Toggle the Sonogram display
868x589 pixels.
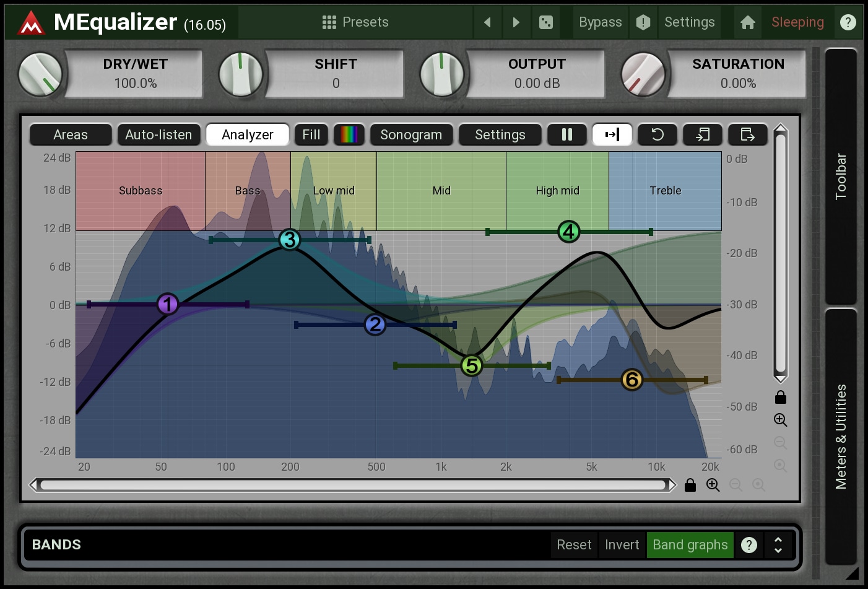(411, 134)
